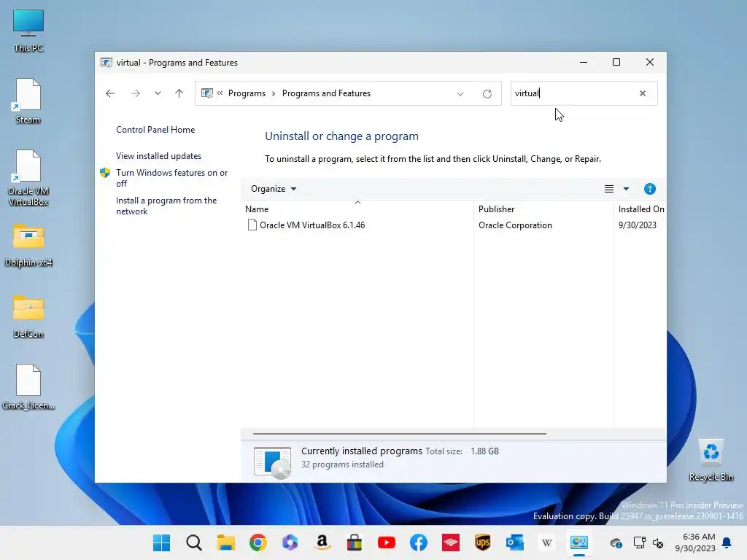Go up one level with up arrow
This screenshot has height=560, width=747.
[179, 93]
